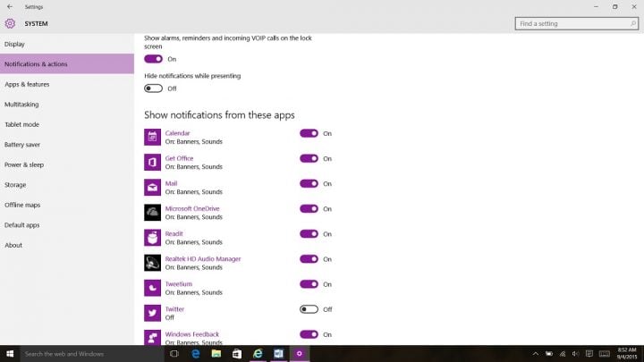Go back using the back arrow
The width and height of the screenshot is (644, 362).
point(10,6)
